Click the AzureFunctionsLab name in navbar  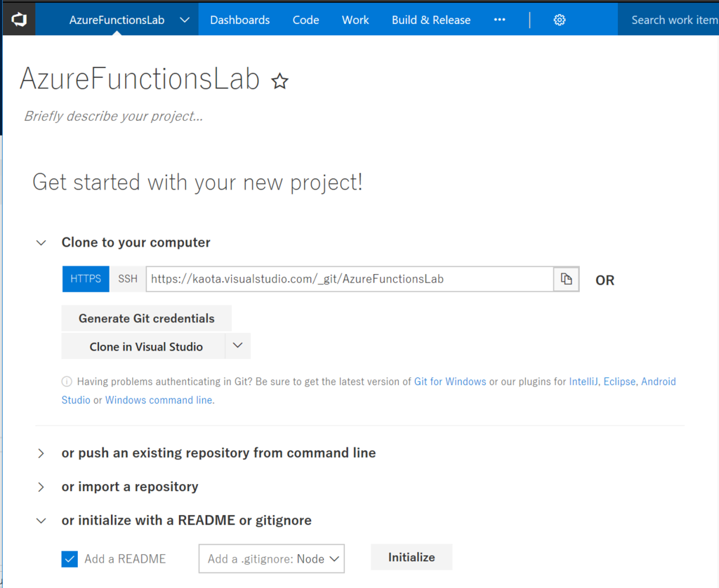[x=117, y=20]
